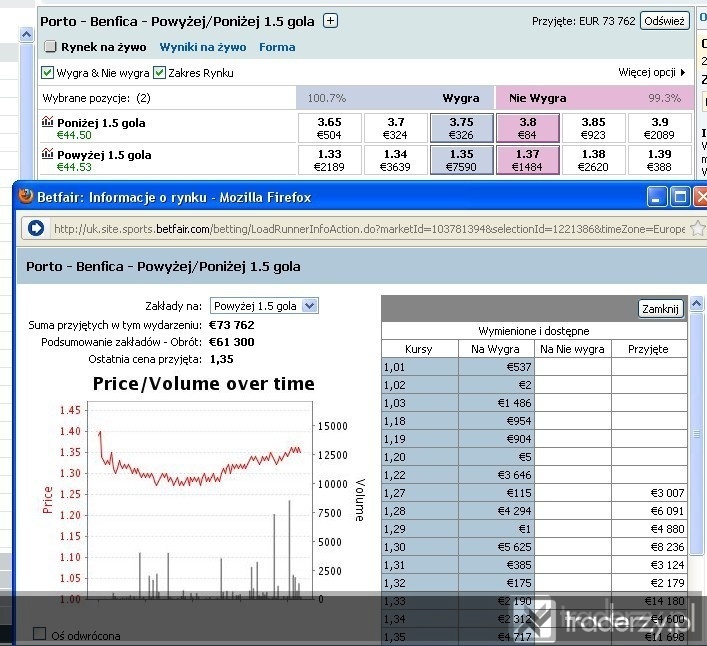
Task: Toggle Rynek na żywo checkbox
Action: point(50,46)
